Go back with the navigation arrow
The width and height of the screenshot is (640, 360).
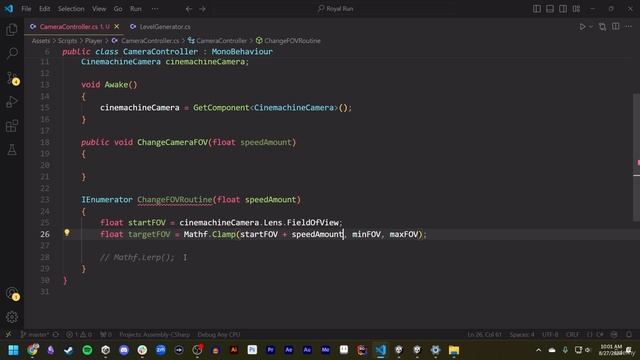tap(189, 9)
